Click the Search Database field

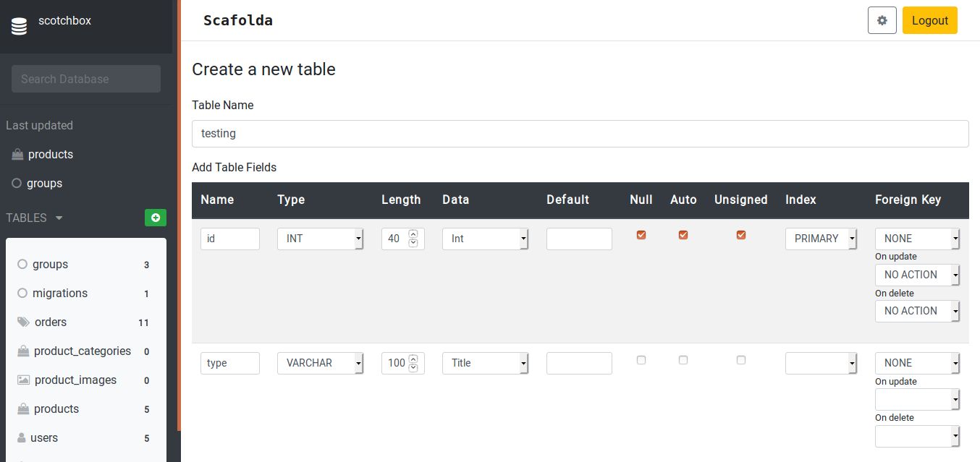click(x=86, y=79)
